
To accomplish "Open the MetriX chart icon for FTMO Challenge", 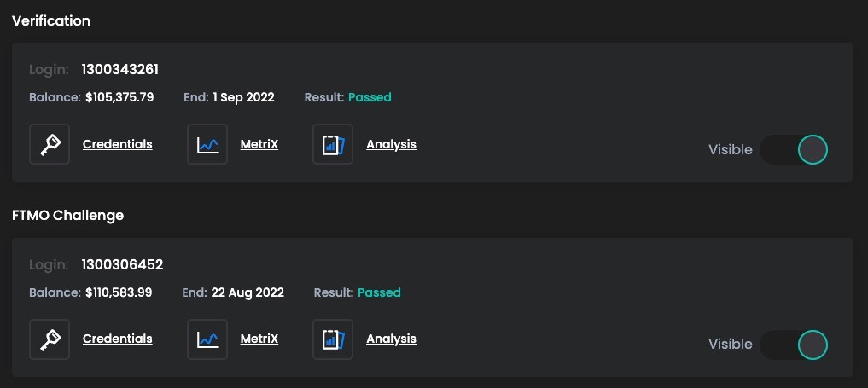I will click(207, 339).
